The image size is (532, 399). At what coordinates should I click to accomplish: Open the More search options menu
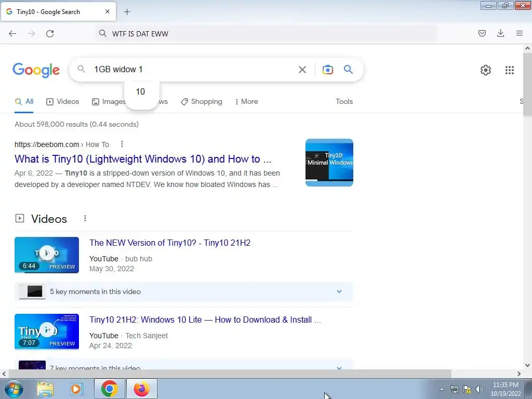point(246,101)
